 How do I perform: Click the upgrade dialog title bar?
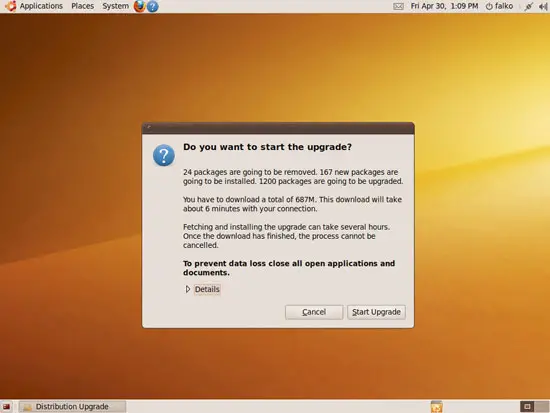click(278, 128)
